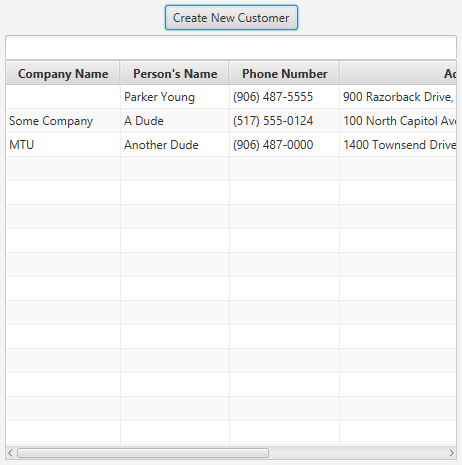The image size is (462, 465).
Task: Sort by the Person's Name column header
Action: pos(175,73)
